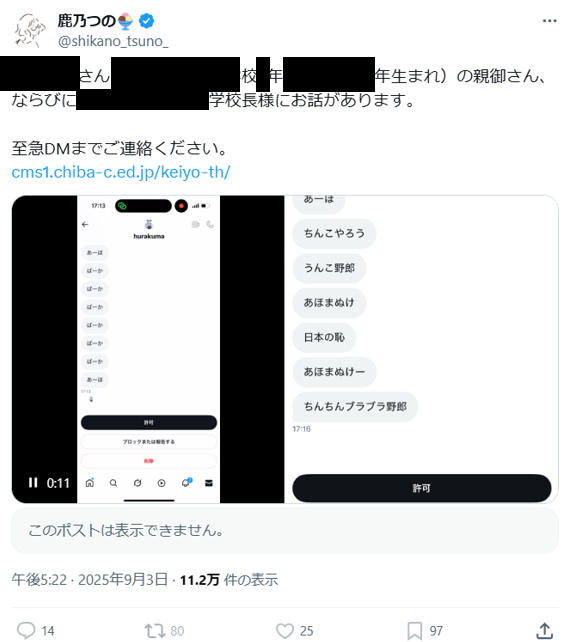Click the phone call icon in chat header
570x642 pixels.
point(210,224)
